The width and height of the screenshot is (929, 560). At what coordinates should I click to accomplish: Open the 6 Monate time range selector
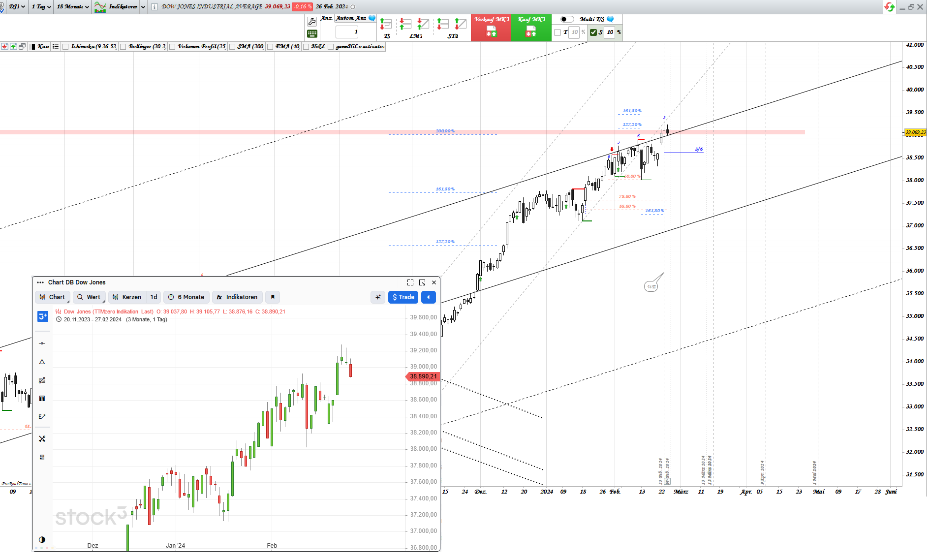click(x=186, y=297)
